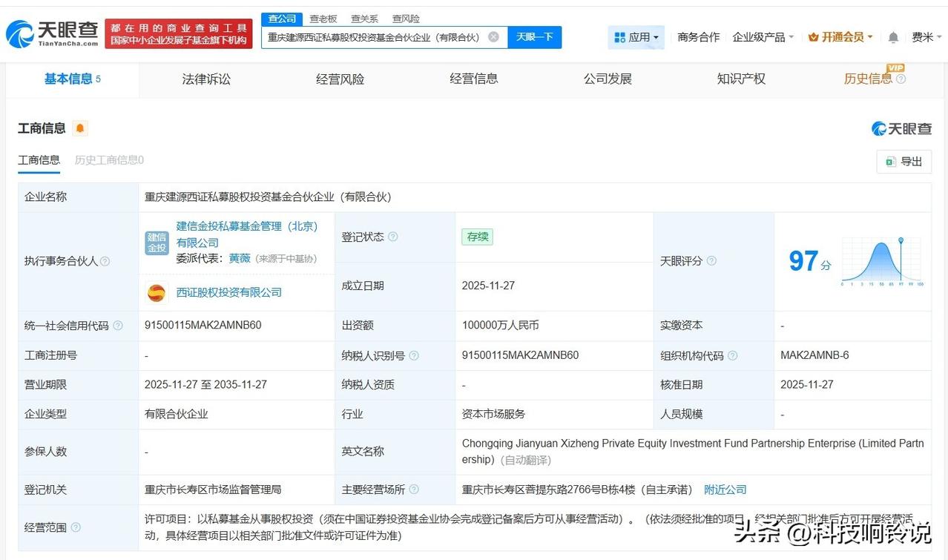Switch to the 法律诉讼 tab
This screenshot has height=560, width=948.
coord(205,79)
